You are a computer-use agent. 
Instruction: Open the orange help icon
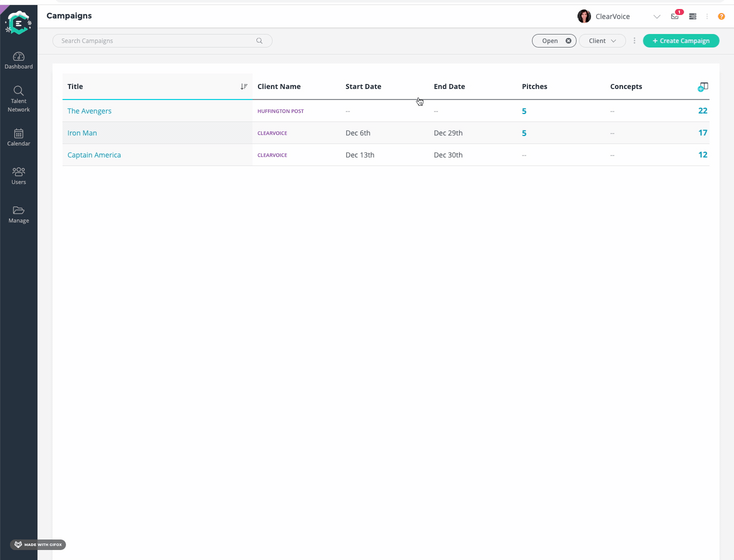(721, 16)
